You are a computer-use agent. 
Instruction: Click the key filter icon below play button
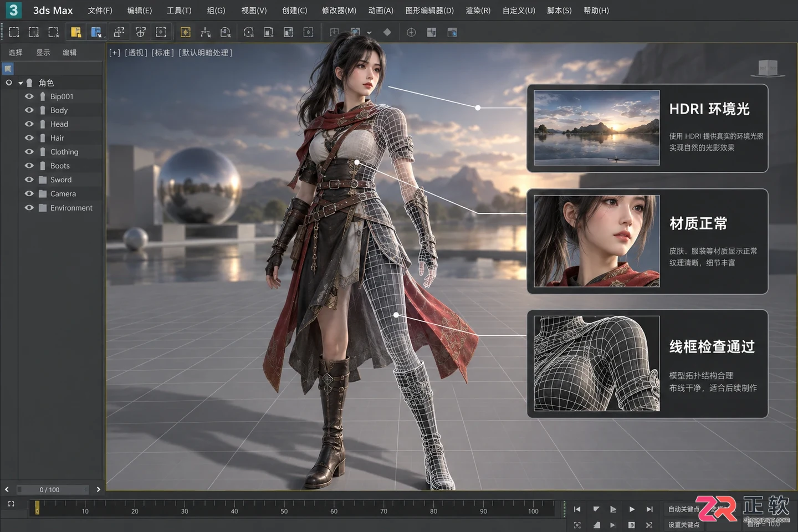click(631, 525)
